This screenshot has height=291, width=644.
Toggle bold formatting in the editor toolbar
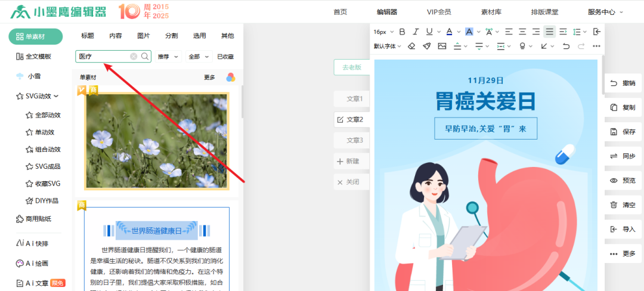click(x=402, y=32)
